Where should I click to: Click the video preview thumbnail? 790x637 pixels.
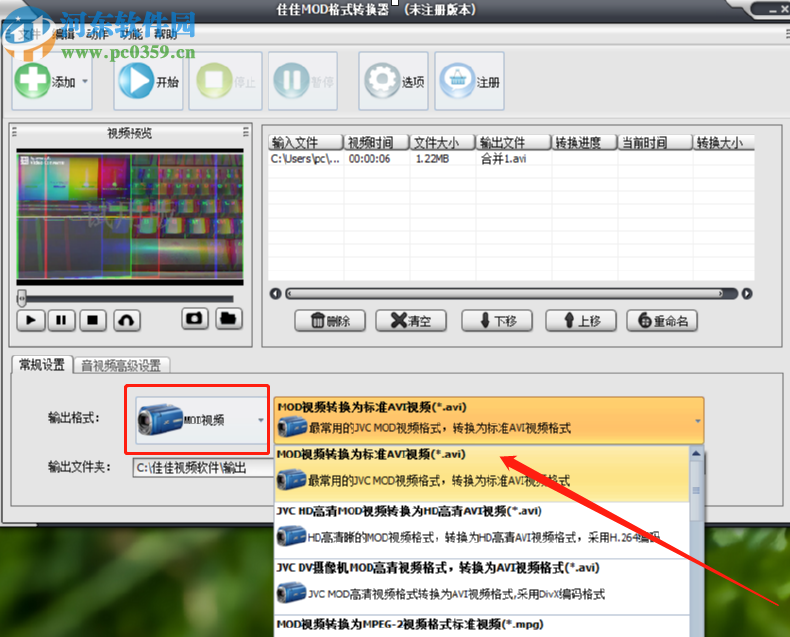tap(130, 217)
